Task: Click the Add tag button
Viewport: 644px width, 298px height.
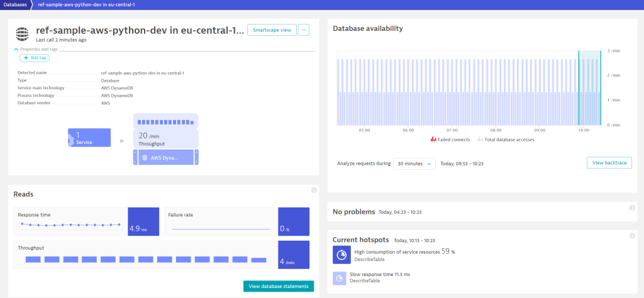Action: coord(35,58)
